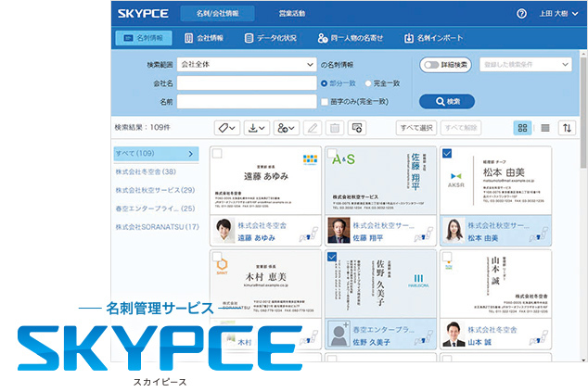Click 松本 由美 profile photo
The height and width of the screenshot is (392, 588).
pos(454,230)
